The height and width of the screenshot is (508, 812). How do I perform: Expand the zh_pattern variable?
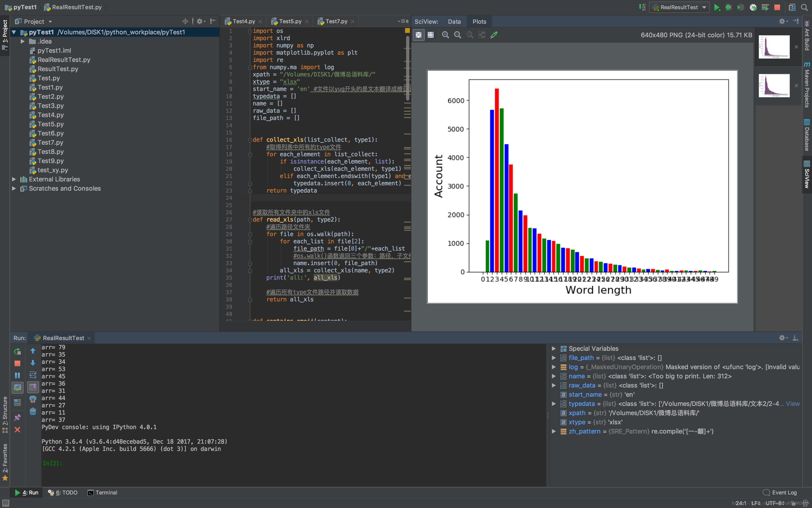[x=554, y=431]
